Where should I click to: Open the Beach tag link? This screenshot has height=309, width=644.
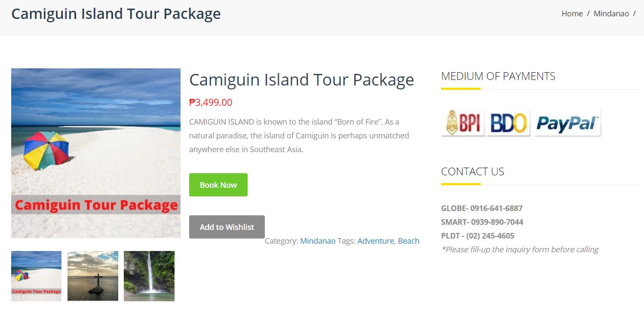408,241
